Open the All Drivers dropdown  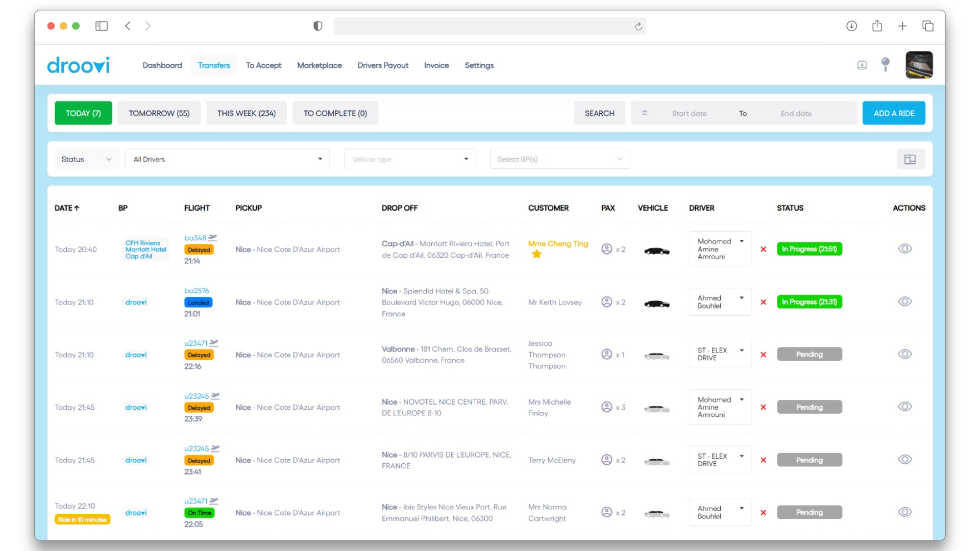pyautogui.click(x=227, y=159)
